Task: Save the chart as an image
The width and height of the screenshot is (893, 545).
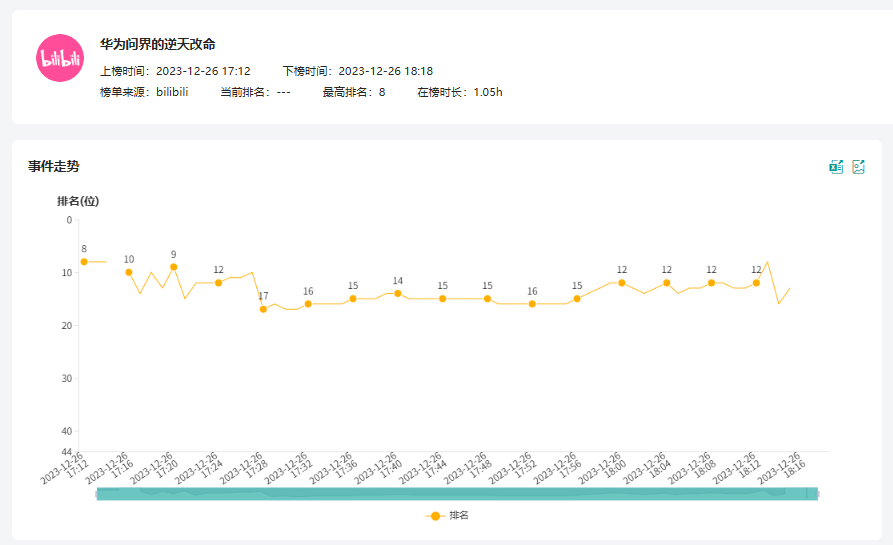Action: 858,166
